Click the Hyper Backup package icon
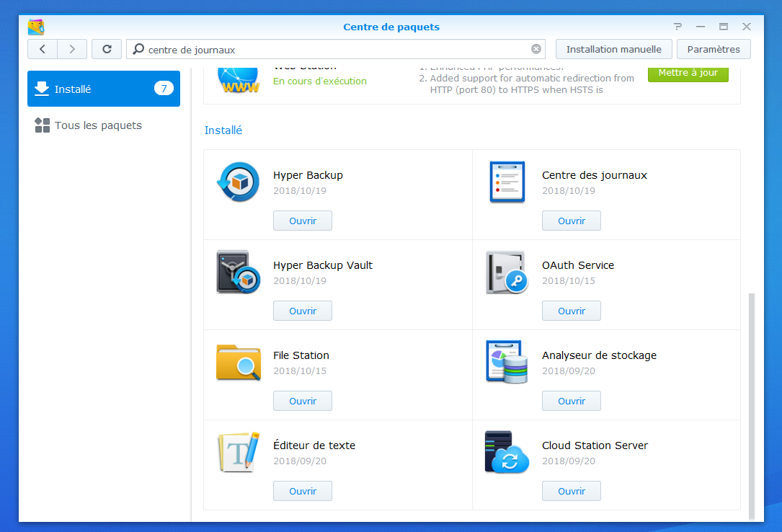The height and width of the screenshot is (532, 782). [239, 182]
